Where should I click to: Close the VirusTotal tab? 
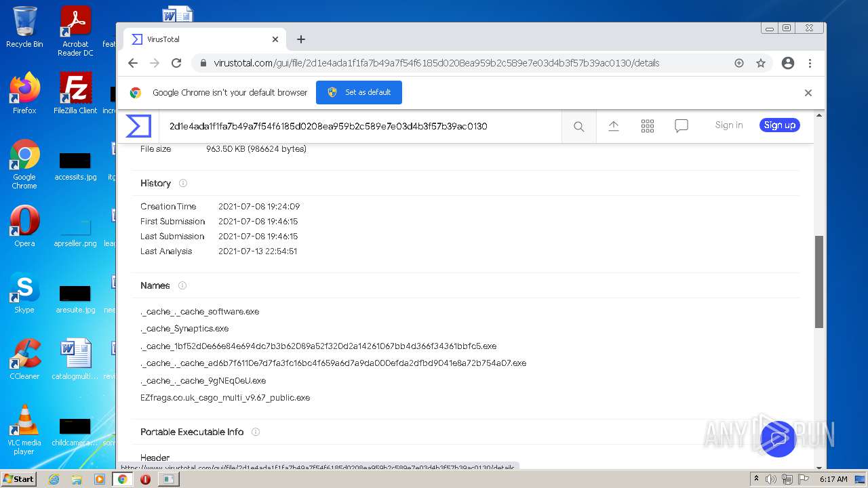275,39
